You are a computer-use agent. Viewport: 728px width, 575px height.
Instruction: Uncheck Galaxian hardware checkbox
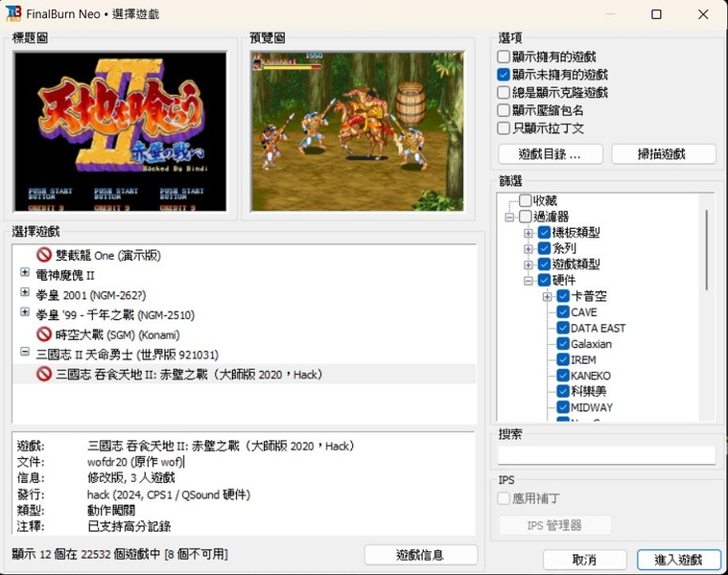(563, 344)
